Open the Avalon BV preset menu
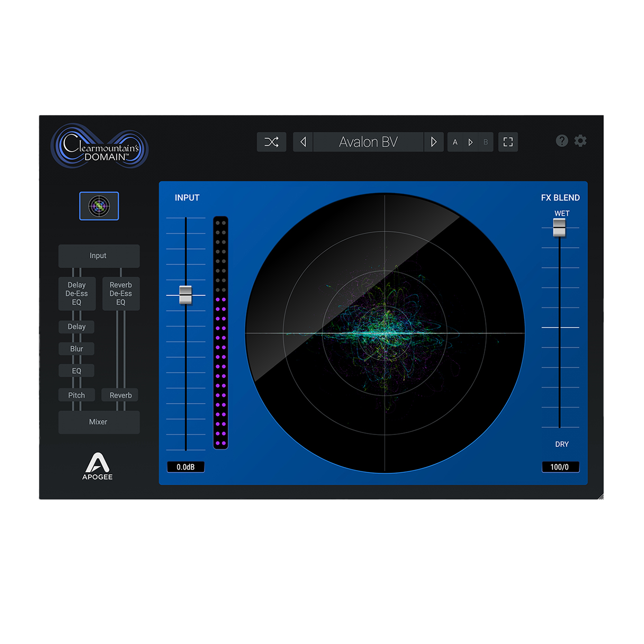This screenshot has width=644, height=644. tap(369, 142)
